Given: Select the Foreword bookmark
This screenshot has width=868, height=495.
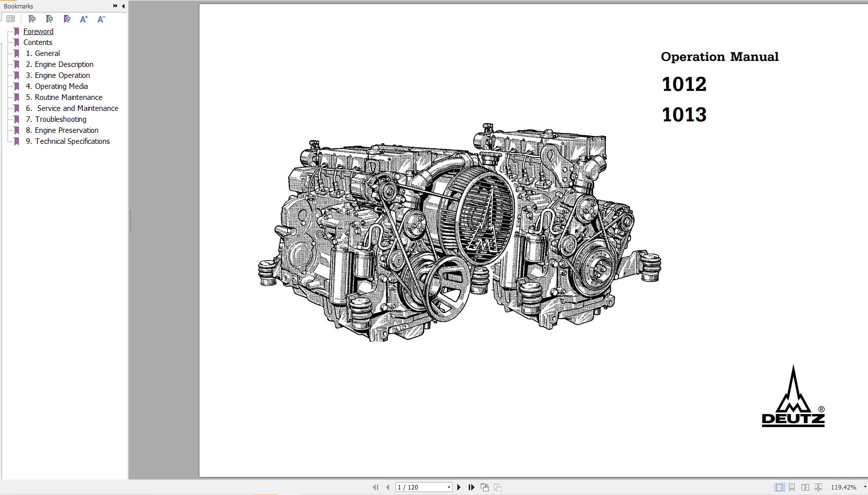Looking at the screenshot, I should [x=38, y=31].
